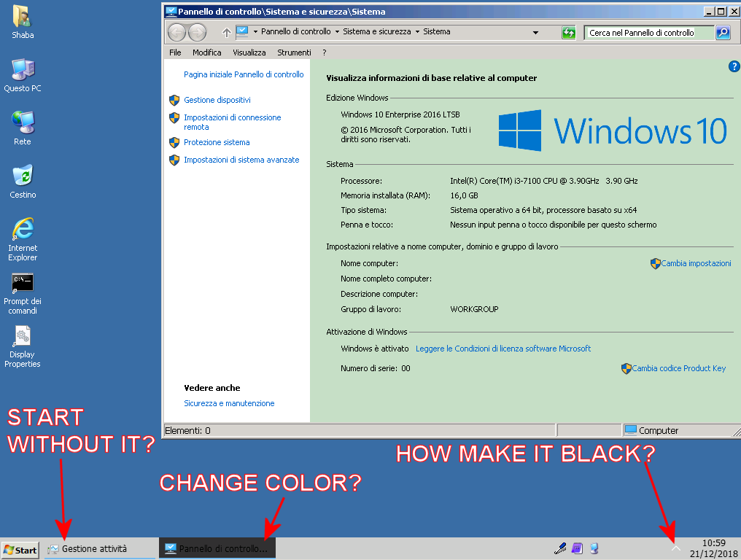Open Impostazioni di connessione remota link
This screenshot has height=560, width=741.
[232, 122]
